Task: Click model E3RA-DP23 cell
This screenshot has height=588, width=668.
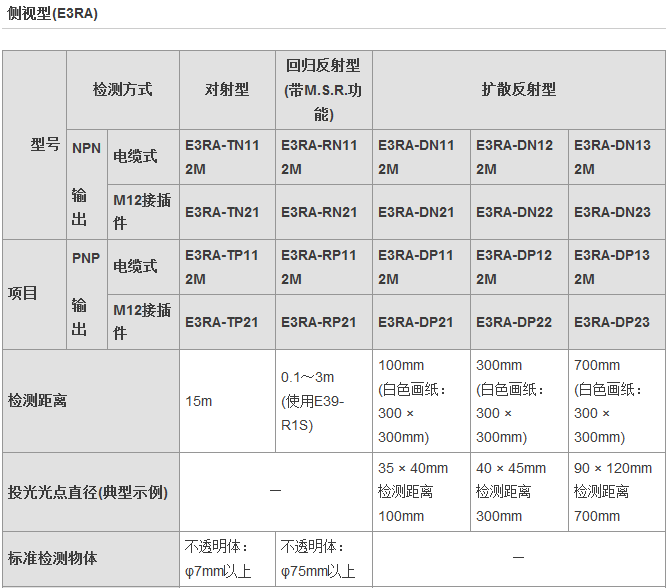Action: [x=616, y=322]
